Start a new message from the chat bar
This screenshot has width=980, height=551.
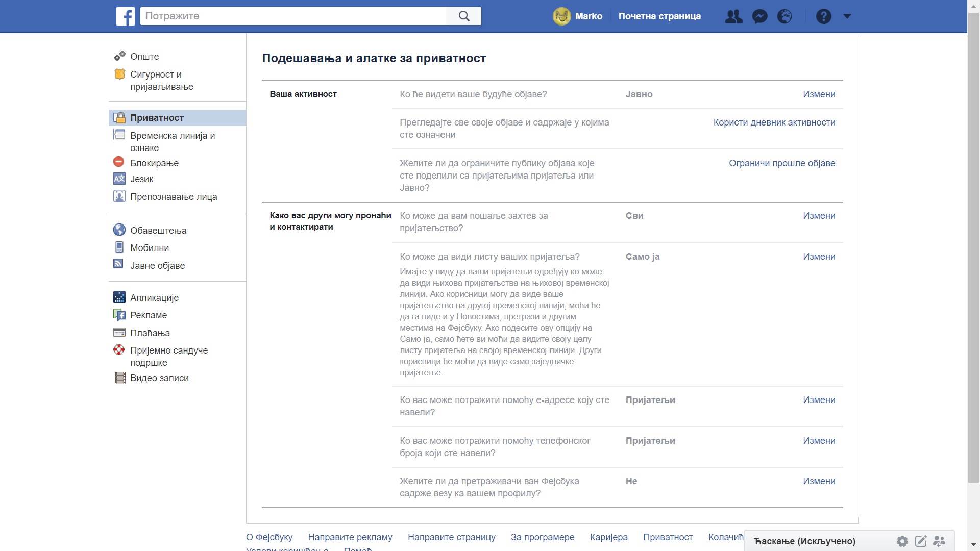(921, 541)
